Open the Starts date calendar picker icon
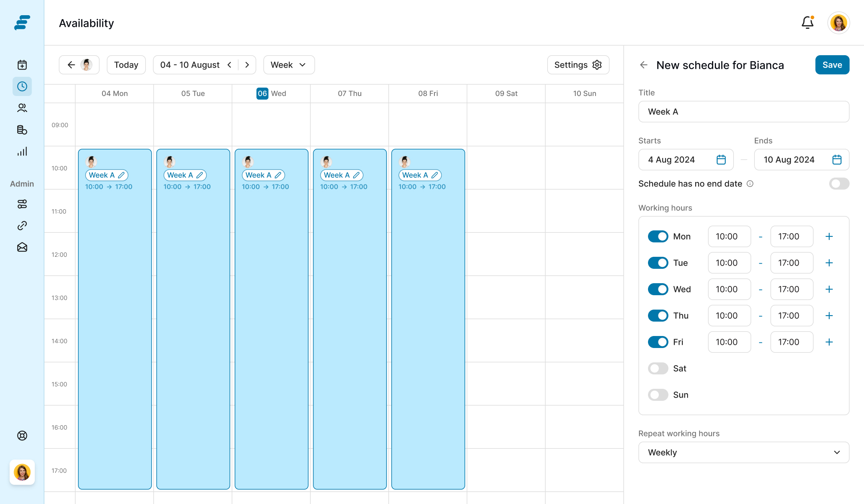864x504 pixels. (721, 160)
